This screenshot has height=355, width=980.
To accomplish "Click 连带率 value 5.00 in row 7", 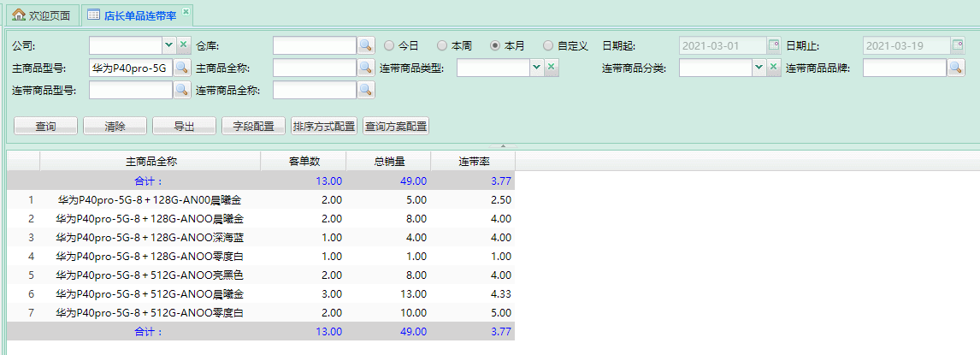I will [500, 312].
